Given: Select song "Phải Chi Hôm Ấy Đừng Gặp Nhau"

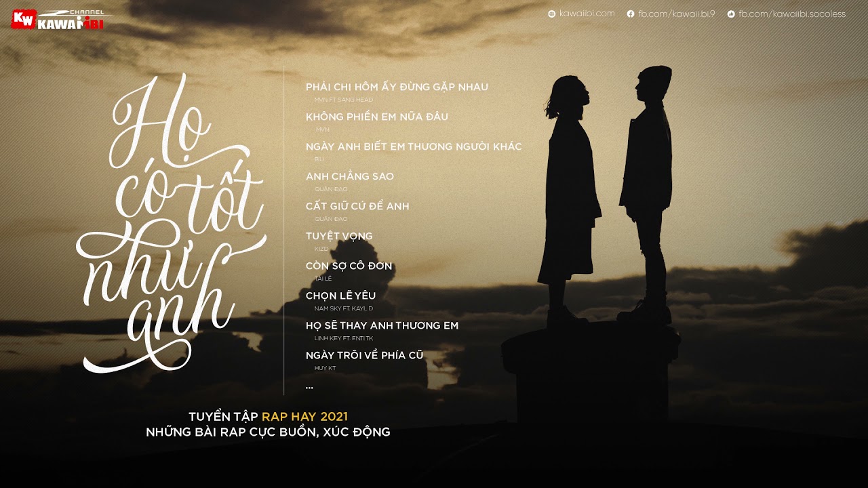Looking at the screenshot, I should click(397, 87).
